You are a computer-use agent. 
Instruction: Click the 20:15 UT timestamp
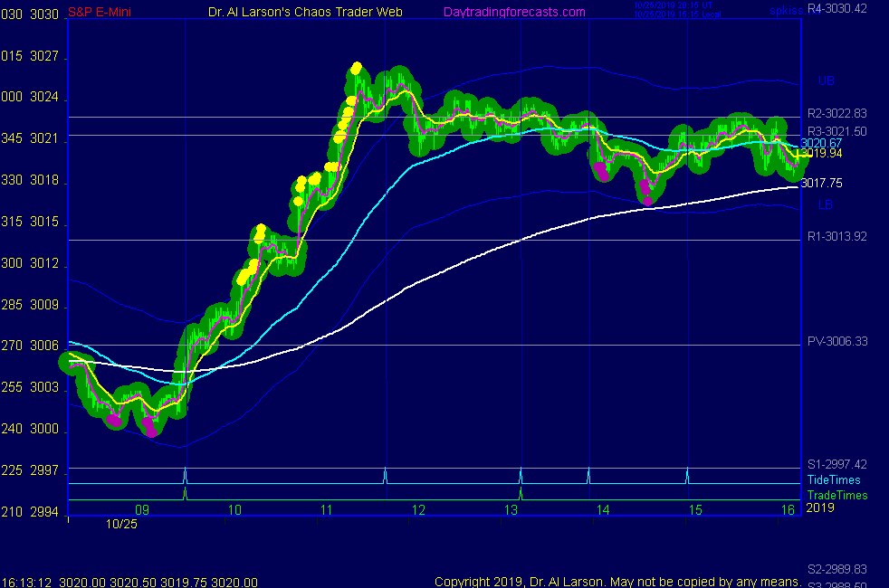tap(673, 5)
